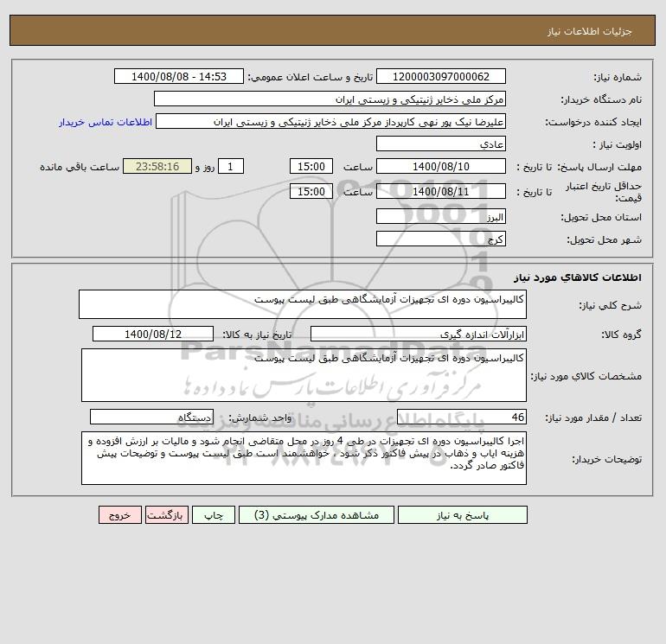Click unit of measure field دستگاه

151,417
